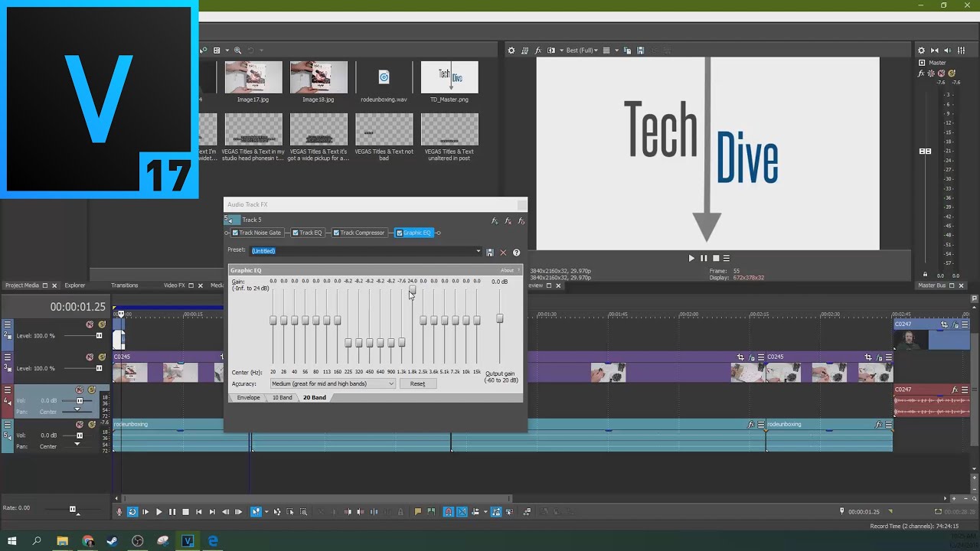Click the 1.8k band gain slider
The height and width of the screenshot is (551, 980).
pyautogui.click(x=413, y=289)
